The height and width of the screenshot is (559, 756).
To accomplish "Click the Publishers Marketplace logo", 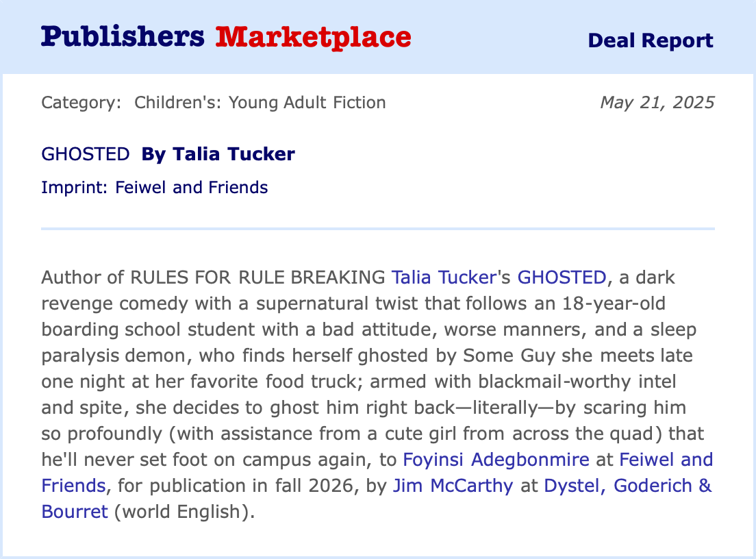I will click(x=226, y=37).
